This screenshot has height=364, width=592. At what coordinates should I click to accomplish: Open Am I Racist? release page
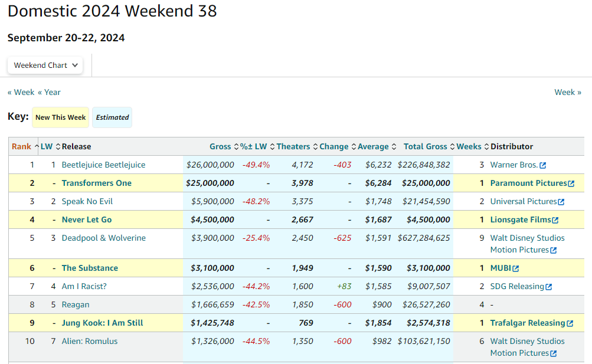coord(84,286)
